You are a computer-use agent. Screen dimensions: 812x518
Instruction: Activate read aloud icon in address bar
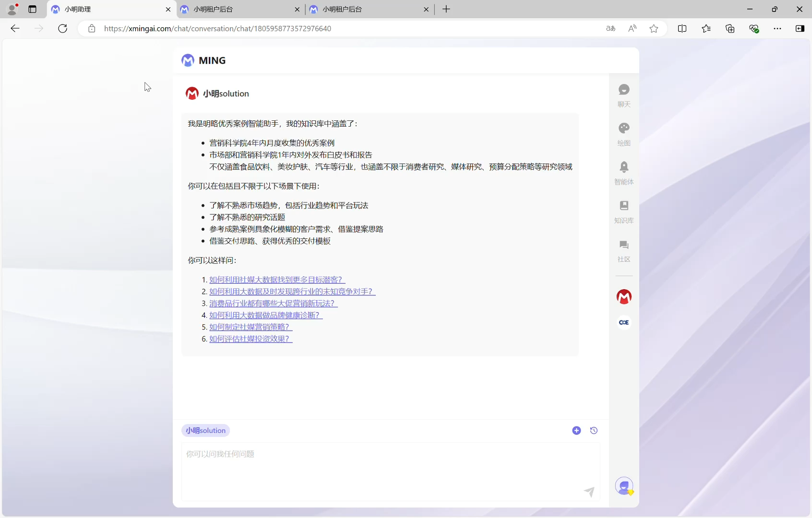(633, 29)
